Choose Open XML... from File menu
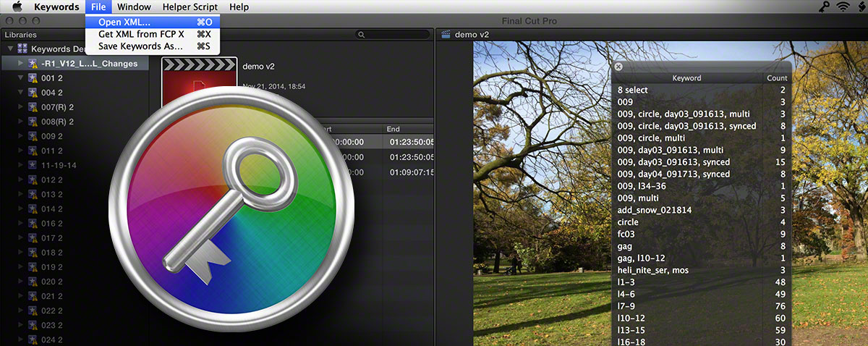 coord(153,22)
